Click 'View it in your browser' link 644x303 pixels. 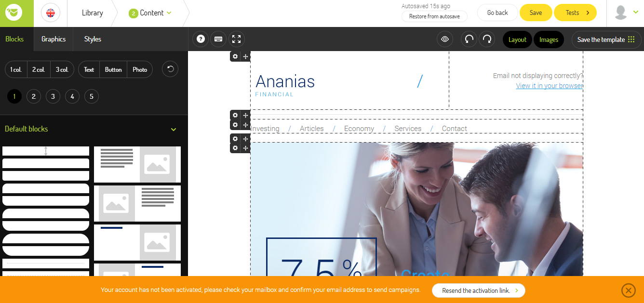(x=550, y=86)
